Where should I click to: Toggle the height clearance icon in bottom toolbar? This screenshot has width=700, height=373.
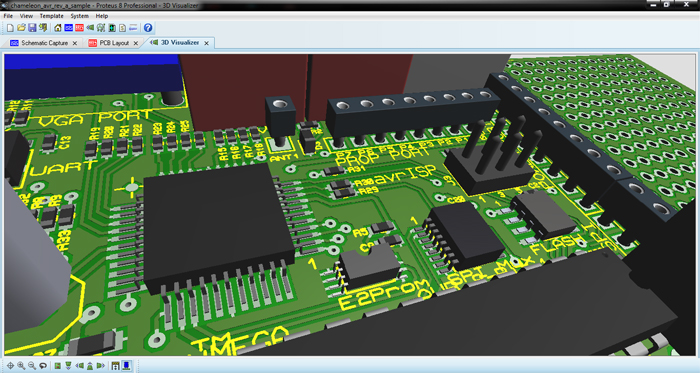point(116,366)
